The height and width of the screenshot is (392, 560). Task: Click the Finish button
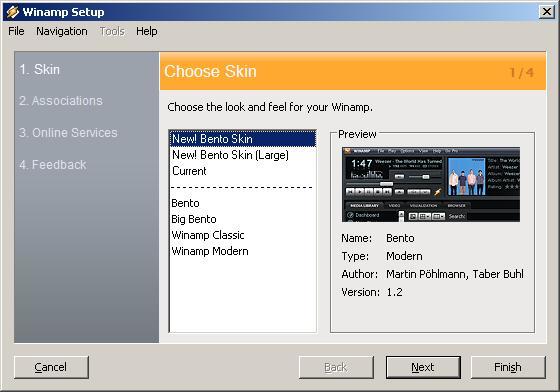click(508, 367)
